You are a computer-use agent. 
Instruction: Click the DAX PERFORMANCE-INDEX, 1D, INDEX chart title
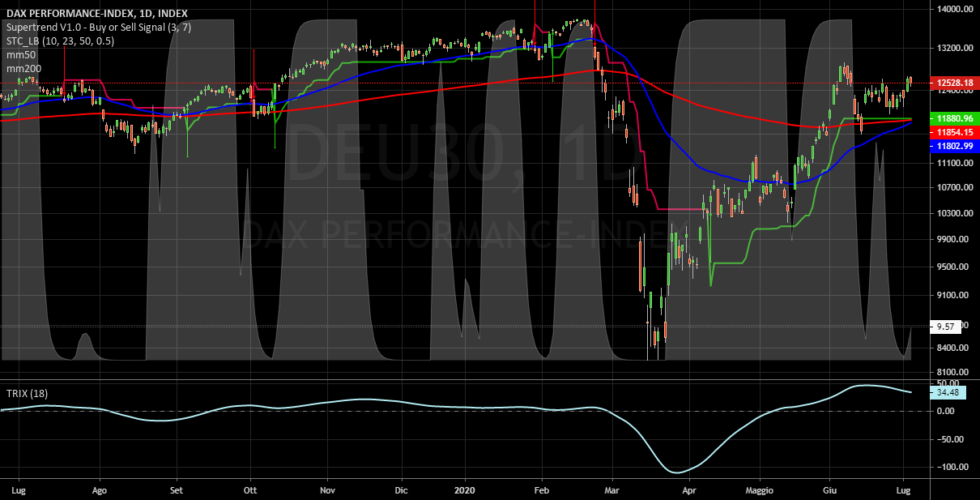click(96, 12)
